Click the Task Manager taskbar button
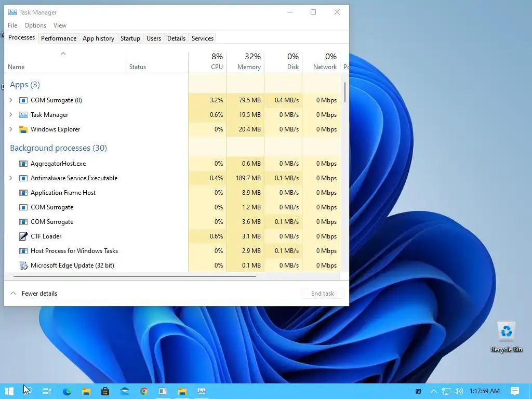 [201, 391]
